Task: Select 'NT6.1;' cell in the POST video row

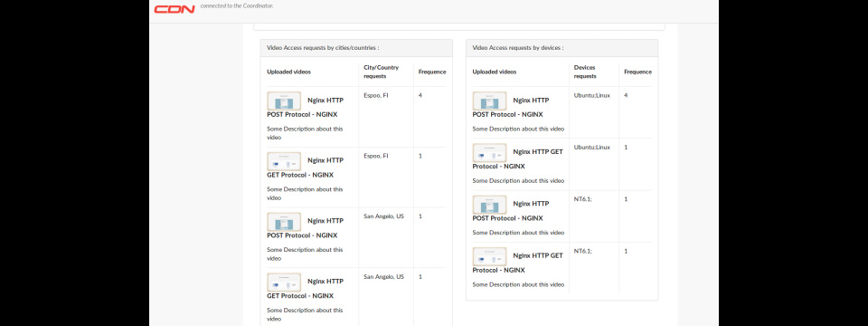Action: point(583,199)
